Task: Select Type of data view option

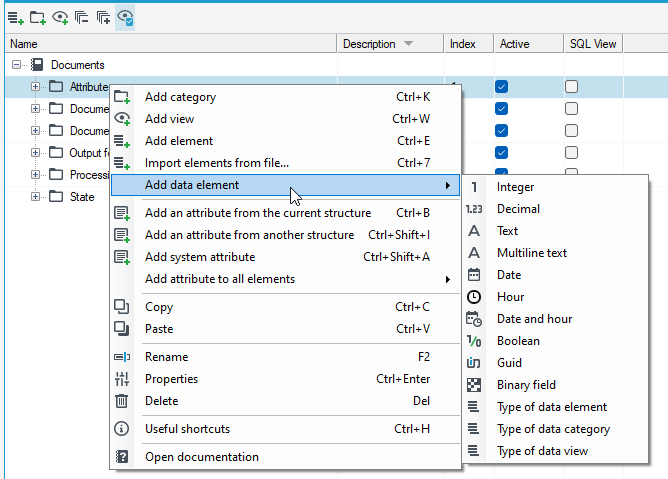Action: 555,451
